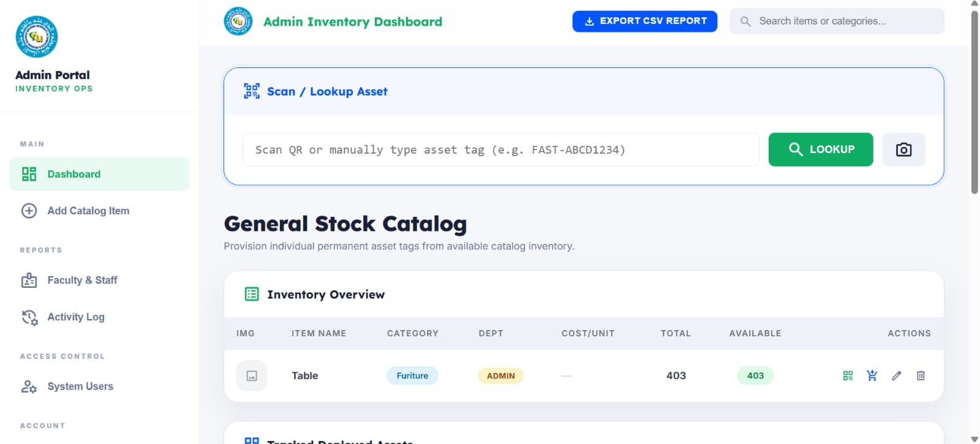Click the QR scan icon beside Scan / Lookup Asset
The height and width of the screenshot is (444, 980).
[252, 91]
